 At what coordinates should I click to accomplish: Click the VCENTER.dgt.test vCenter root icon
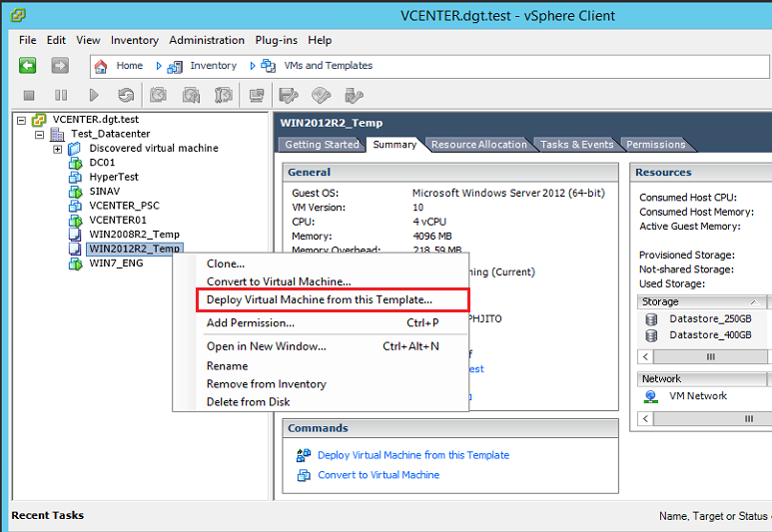point(39,120)
